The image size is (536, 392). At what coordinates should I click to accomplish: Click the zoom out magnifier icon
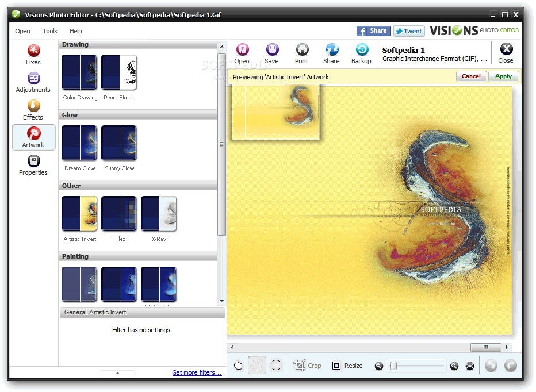pos(379,366)
